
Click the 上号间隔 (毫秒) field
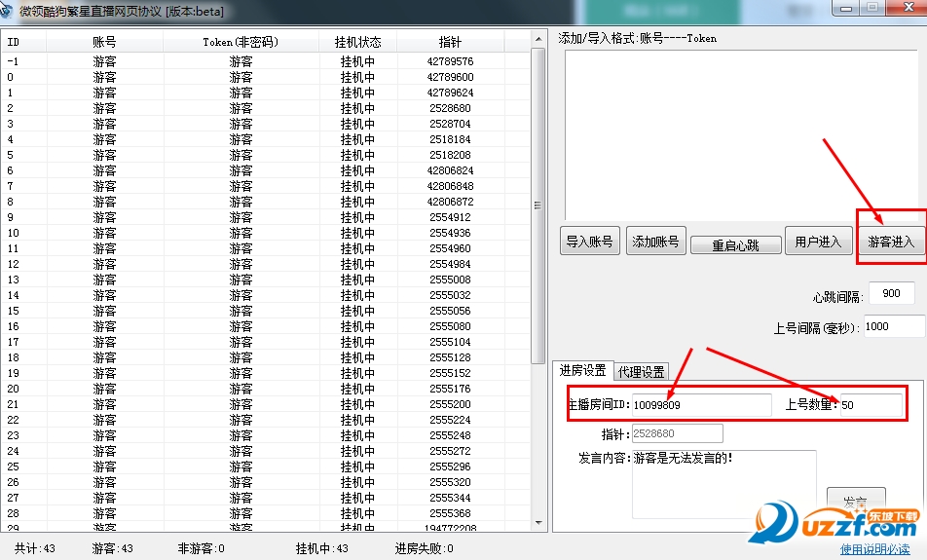[892, 326]
